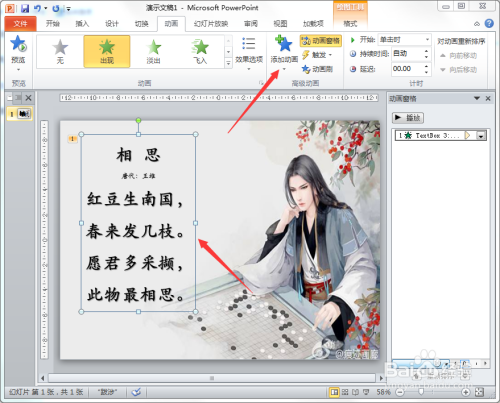Switch to the 开始 (Home) ribbon tab
500x403 pixels.
(x=53, y=24)
